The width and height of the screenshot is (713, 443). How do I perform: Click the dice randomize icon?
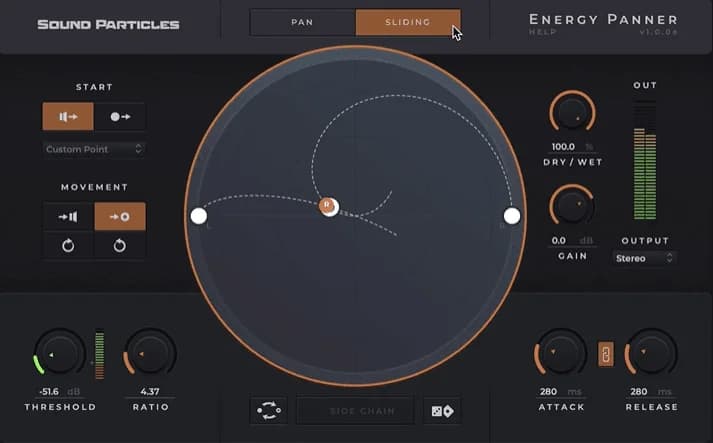[442, 411]
